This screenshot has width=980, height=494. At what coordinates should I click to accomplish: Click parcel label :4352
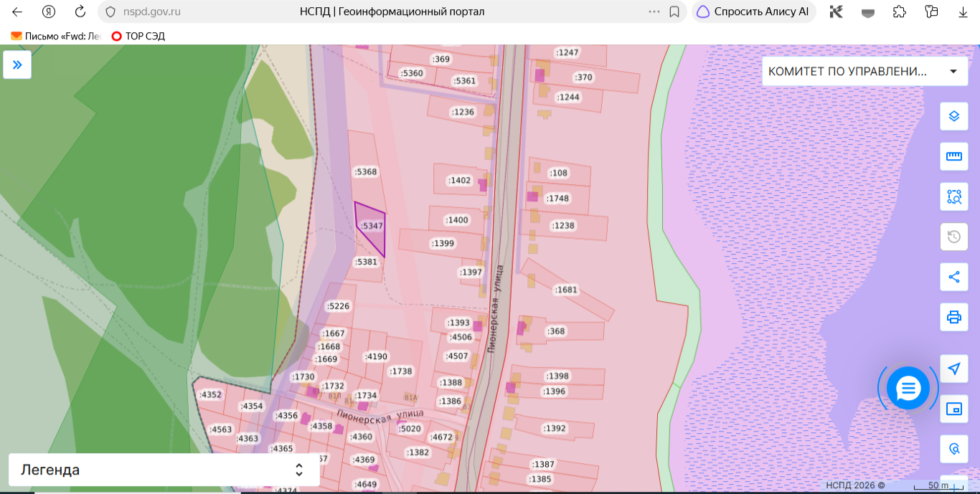[x=210, y=395]
